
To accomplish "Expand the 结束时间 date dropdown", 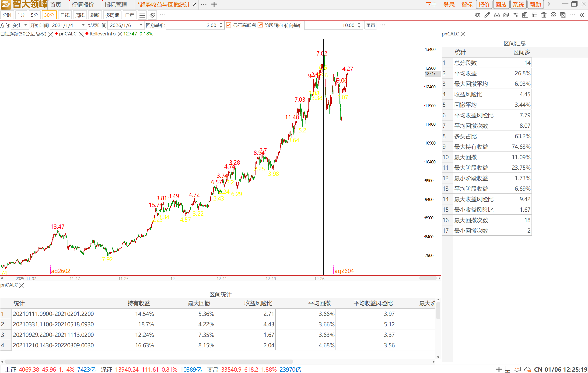I will pyautogui.click(x=141, y=25).
